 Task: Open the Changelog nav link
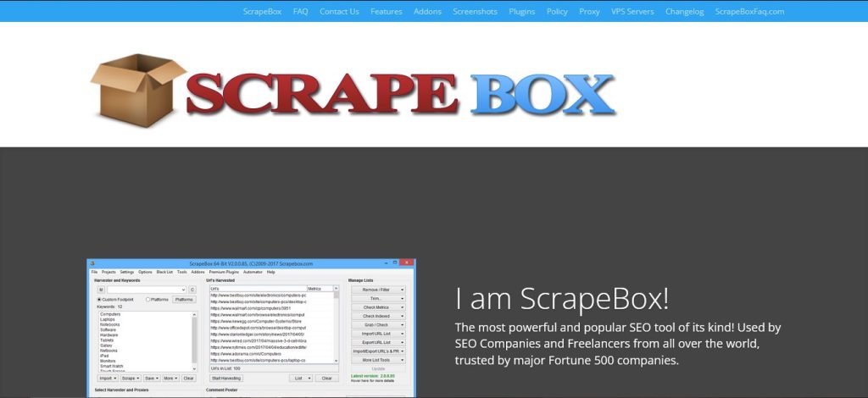pos(684,11)
